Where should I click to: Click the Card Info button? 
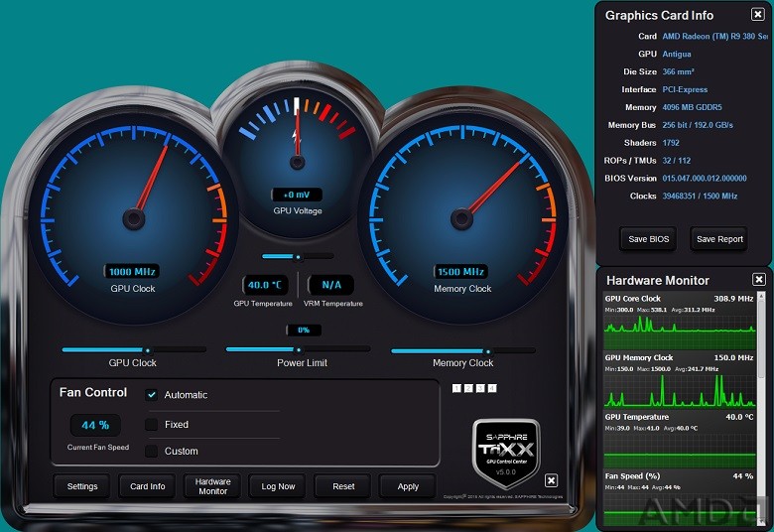[147, 486]
